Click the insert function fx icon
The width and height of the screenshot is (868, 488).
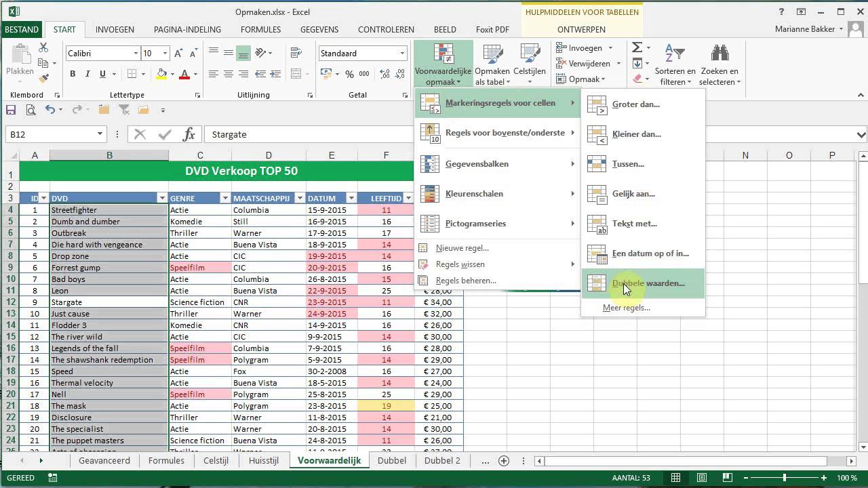tap(189, 134)
